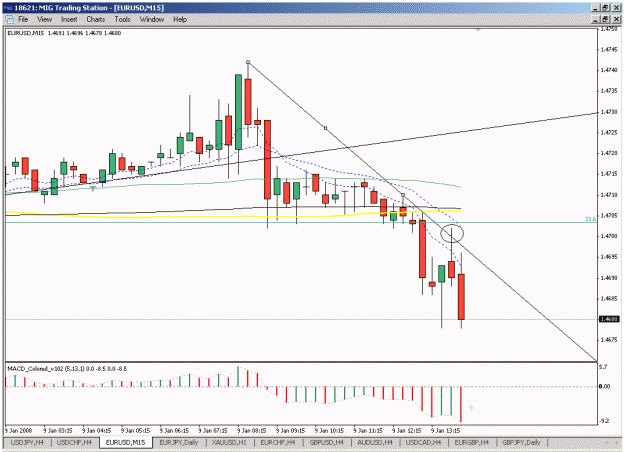The height and width of the screenshot is (452, 625).
Task: Open the Insert menu
Action: click(x=69, y=19)
